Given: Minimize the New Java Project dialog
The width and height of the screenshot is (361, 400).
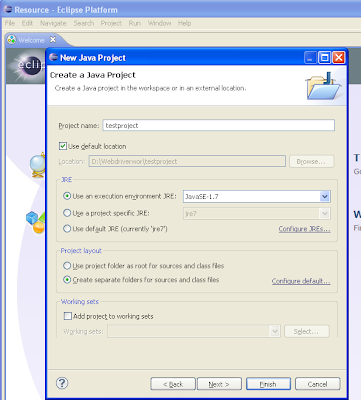Looking at the screenshot, I should (x=310, y=58).
